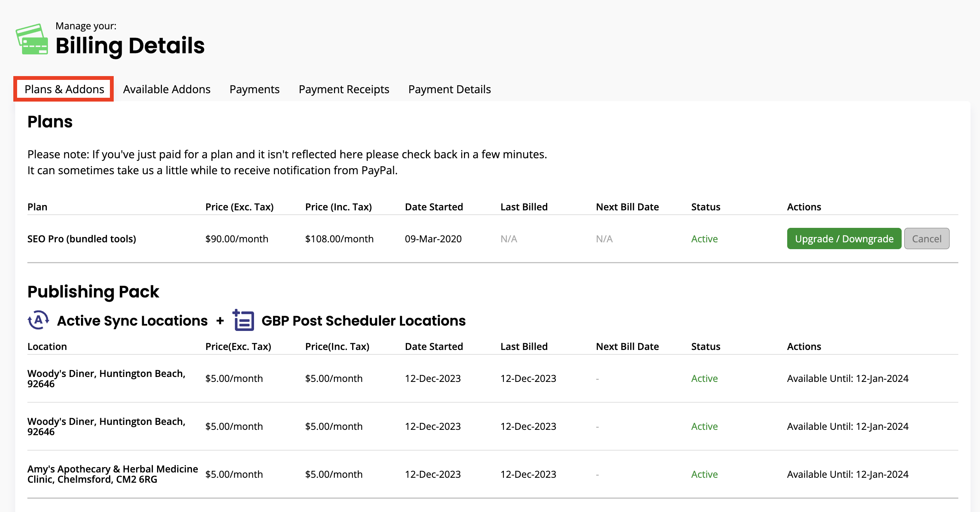Image resolution: width=980 pixels, height=512 pixels.
Task: Open the Payments tab
Action: pyautogui.click(x=254, y=89)
